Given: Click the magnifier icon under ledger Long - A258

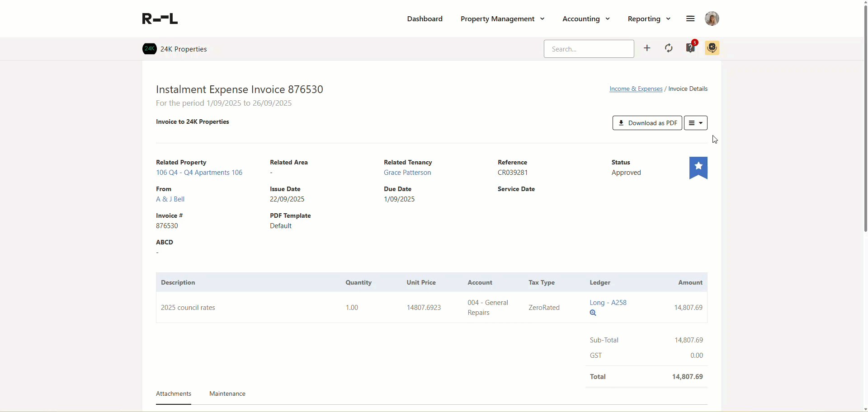Looking at the screenshot, I should (x=593, y=313).
